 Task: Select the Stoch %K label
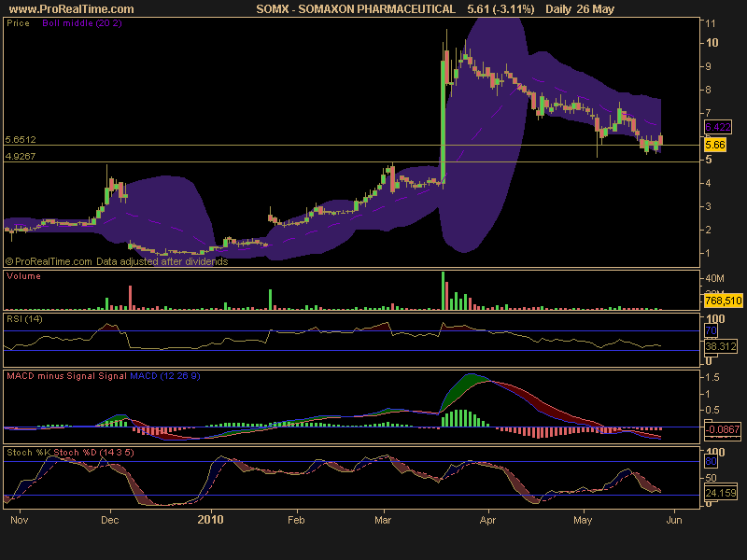pyautogui.click(x=29, y=453)
